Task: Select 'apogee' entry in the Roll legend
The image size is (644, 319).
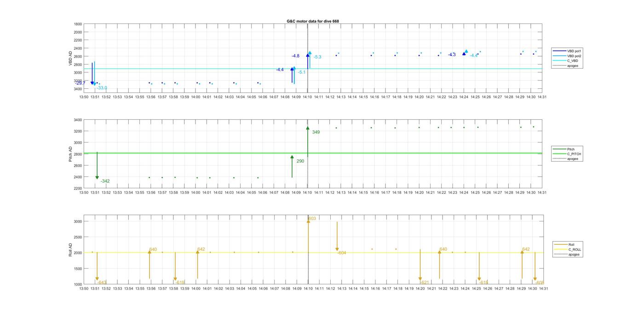Action: point(574,254)
